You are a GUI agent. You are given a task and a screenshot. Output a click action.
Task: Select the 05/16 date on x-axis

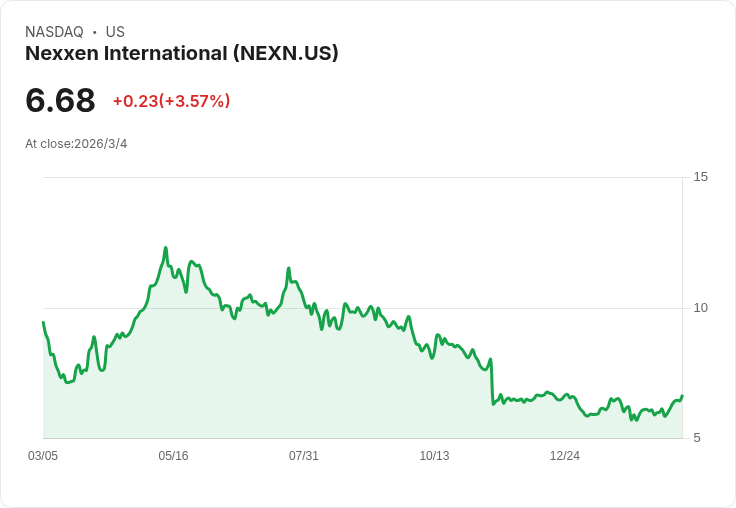click(x=173, y=456)
